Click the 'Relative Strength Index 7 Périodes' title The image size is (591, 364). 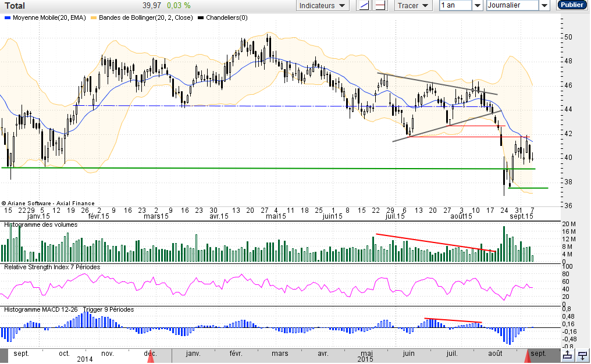coord(52,267)
